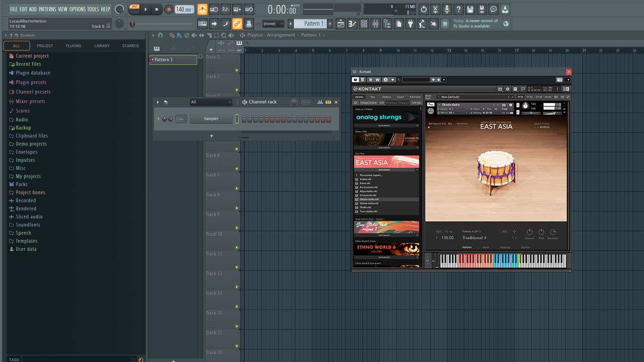Click the One-click audio recording microphone
The width and height of the screenshot is (644, 362).
[447, 9]
